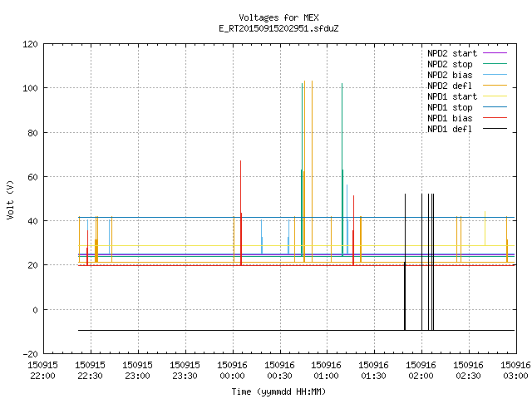Click the 'NPD1 stop' legend label
This screenshot has width=532, height=399.
pos(450,107)
